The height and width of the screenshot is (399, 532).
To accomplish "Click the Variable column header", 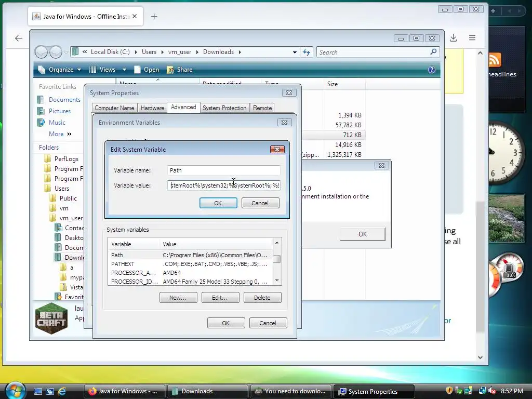I will (134, 244).
